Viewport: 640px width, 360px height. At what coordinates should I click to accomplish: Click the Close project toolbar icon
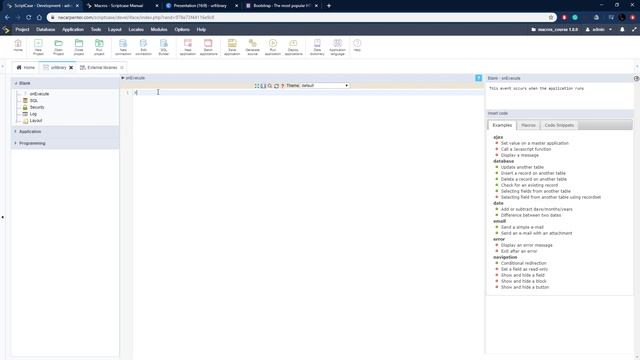[x=79, y=47]
